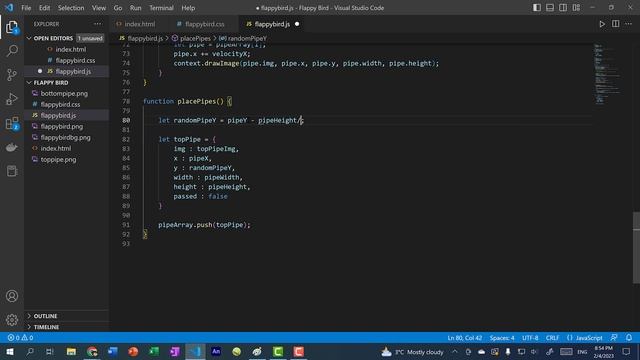Open Adobe Animate from the taskbar
The width and height of the screenshot is (640, 360).
(216, 351)
